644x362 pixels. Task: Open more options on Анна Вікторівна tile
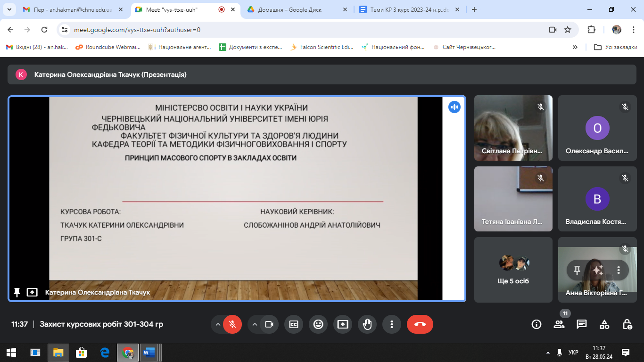click(x=619, y=270)
